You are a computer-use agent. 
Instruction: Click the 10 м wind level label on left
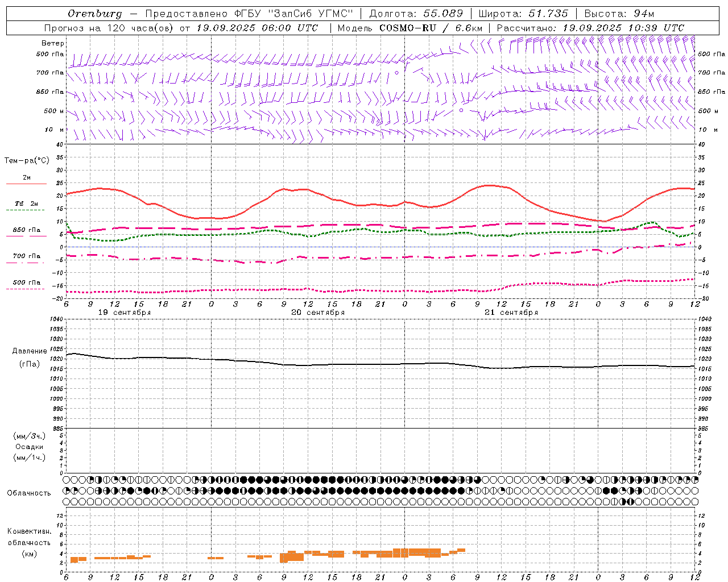(x=55, y=130)
